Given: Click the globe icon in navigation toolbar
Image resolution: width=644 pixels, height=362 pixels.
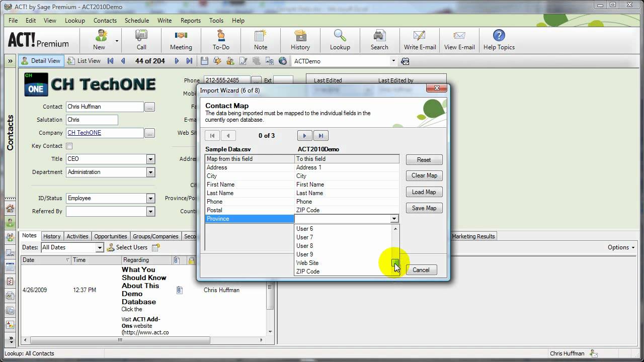Looking at the screenshot, I should pos(283,61).
